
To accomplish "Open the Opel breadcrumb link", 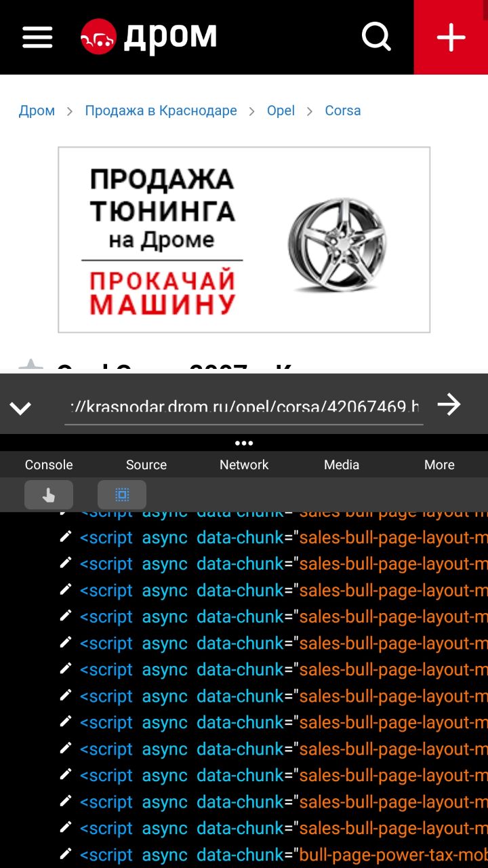I will (281, 111).
